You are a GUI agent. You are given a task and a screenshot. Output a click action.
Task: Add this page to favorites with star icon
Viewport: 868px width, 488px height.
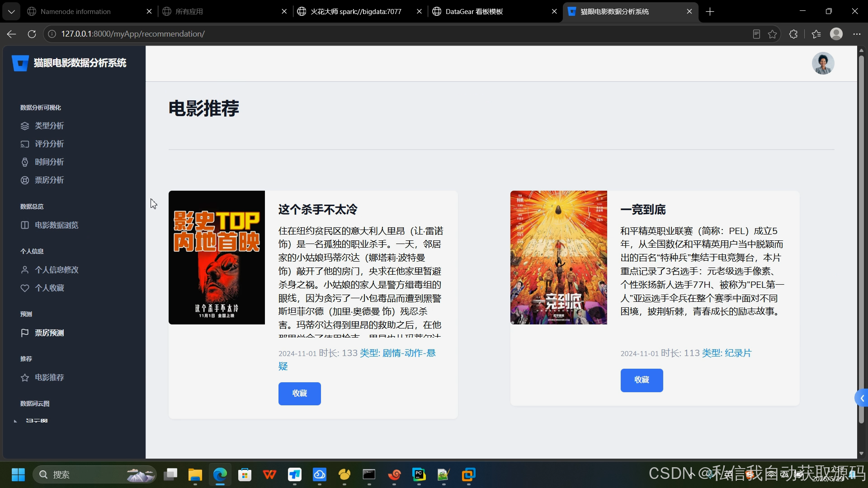click(773, 34)
